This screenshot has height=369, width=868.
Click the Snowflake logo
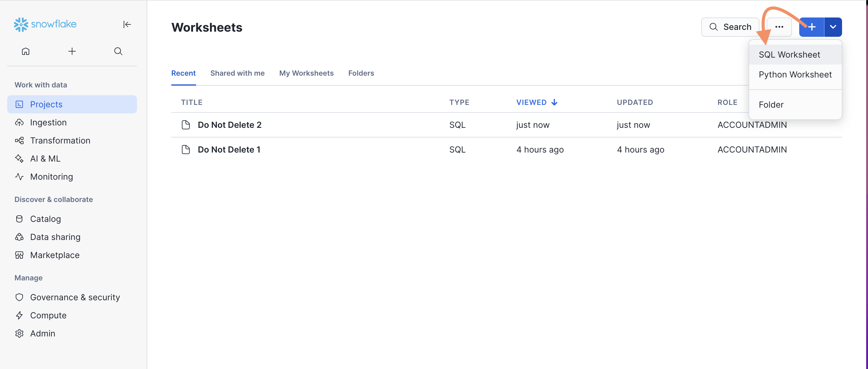point(45,24)
